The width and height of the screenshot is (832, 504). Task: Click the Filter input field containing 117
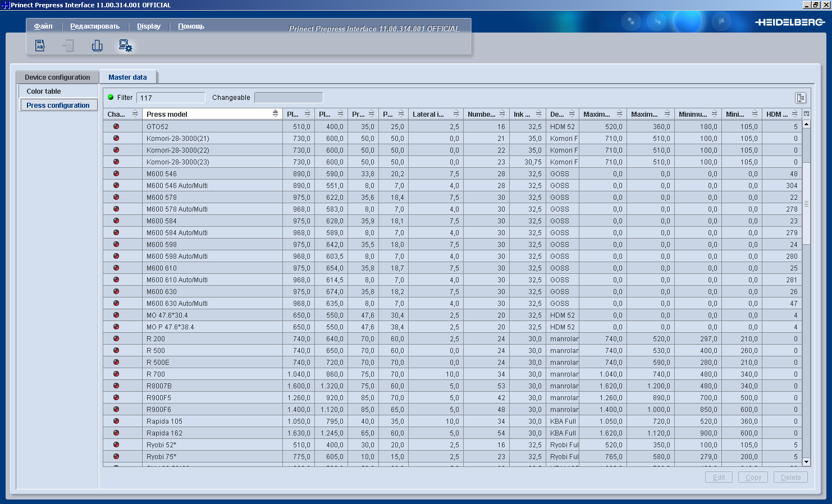click(x=171, y=98)
